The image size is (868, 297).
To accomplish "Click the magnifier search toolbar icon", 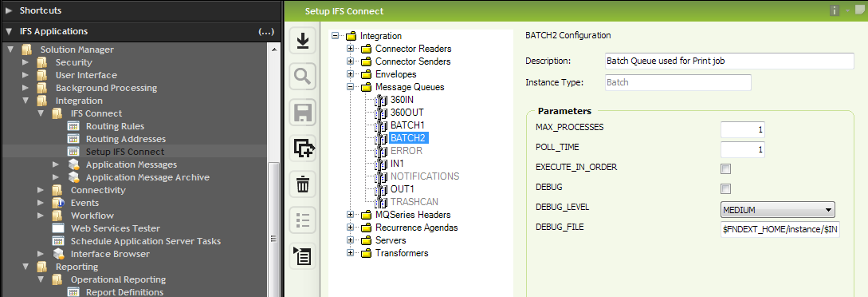I will point(303,77).
